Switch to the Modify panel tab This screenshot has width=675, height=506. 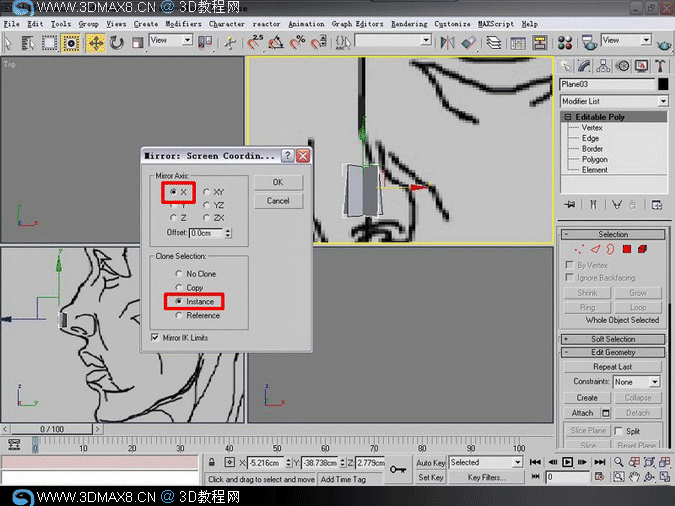pyautogui.click(x=584, y=66)
